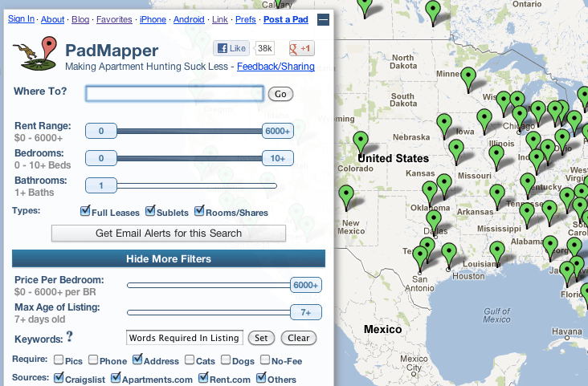This screenshot has height=386, width=588.
Task: Click the PadMapper title text
Action: 112,51
